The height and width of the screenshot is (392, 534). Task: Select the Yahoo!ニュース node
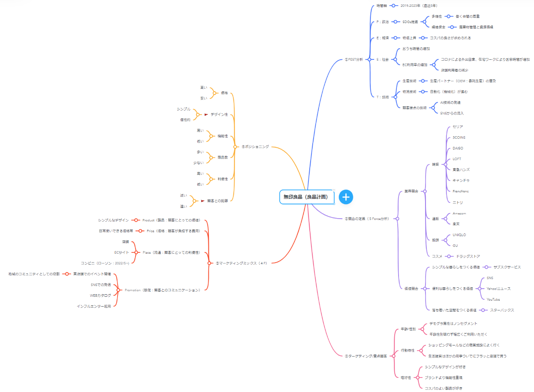click(x=499, y=288)
